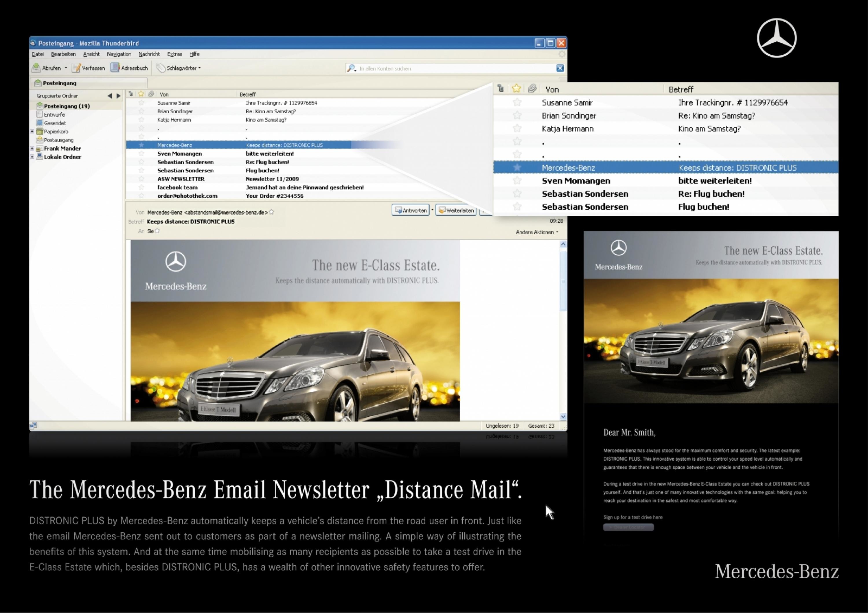Star the sender abstandsmail@mercedes-benz.de
868x613 pixels.
click(x=271, y=212)
